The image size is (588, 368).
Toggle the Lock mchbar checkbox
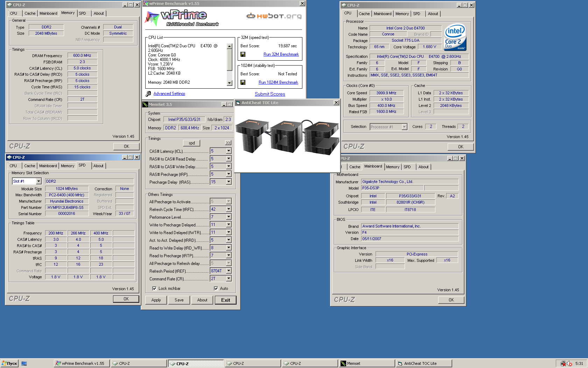154,288
